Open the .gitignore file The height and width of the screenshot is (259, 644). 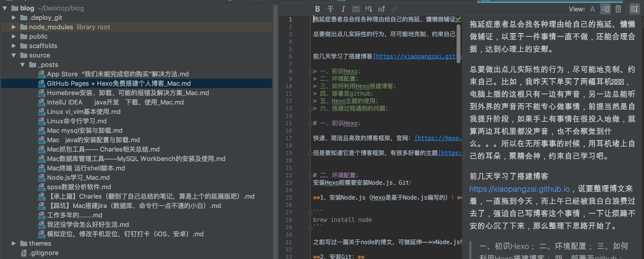[44, 253]
